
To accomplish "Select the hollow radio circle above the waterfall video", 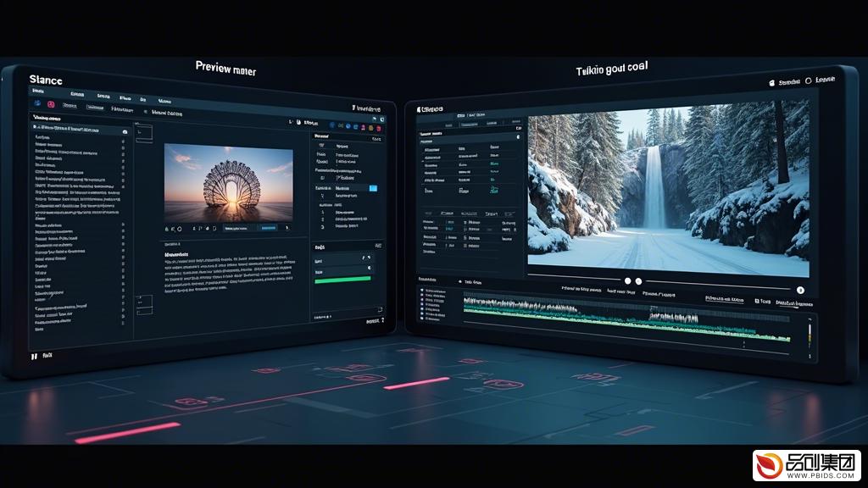I will [808, 80].
